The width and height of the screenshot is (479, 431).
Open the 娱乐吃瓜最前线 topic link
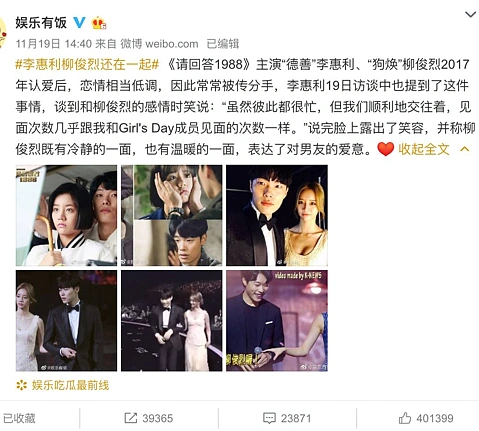coord(70,385)
